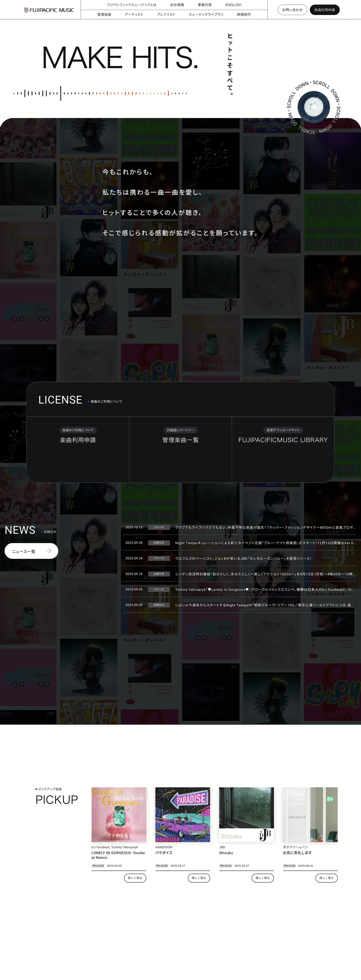Open お問い合わせ contact button
The image size is (361, 980).
coord(292,10)
